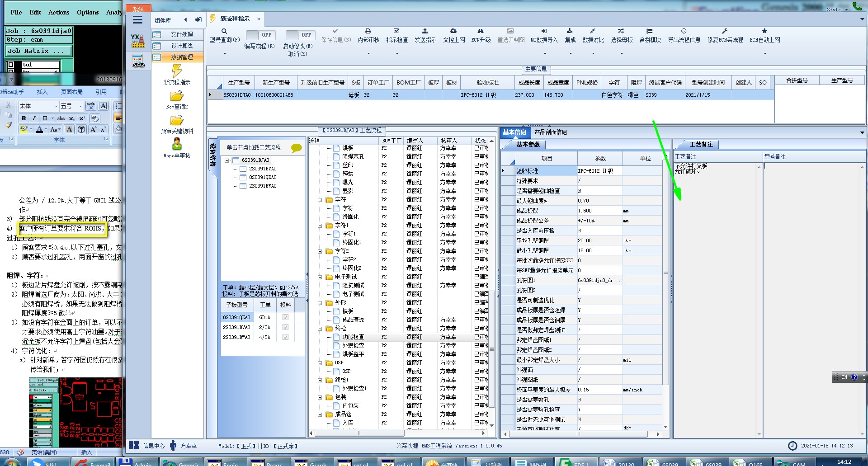
Task: Click the 内部审核 printer icon
Action: [368, 31]
